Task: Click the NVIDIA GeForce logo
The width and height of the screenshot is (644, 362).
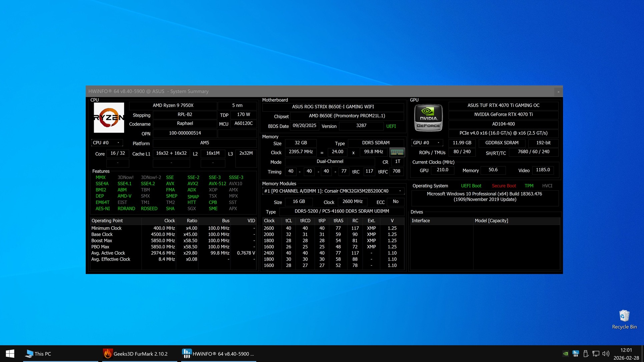Action: tap(428, 118)
